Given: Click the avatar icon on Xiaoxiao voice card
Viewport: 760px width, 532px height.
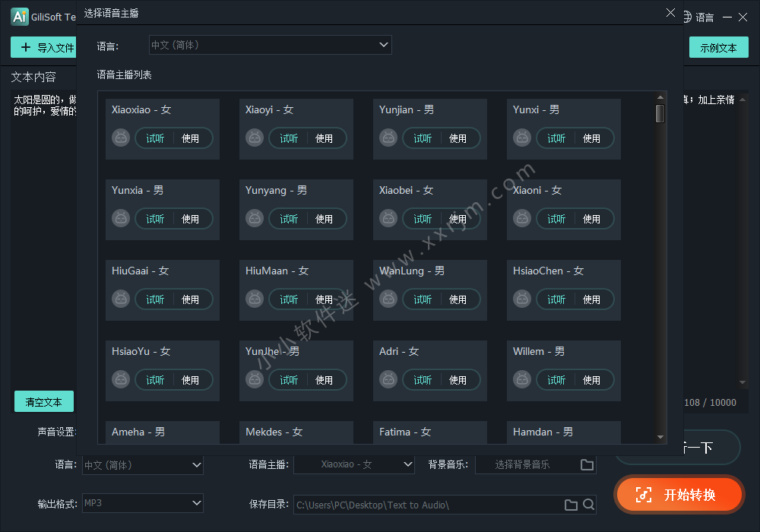Looking at the screenshot, I should click(121, 138).
